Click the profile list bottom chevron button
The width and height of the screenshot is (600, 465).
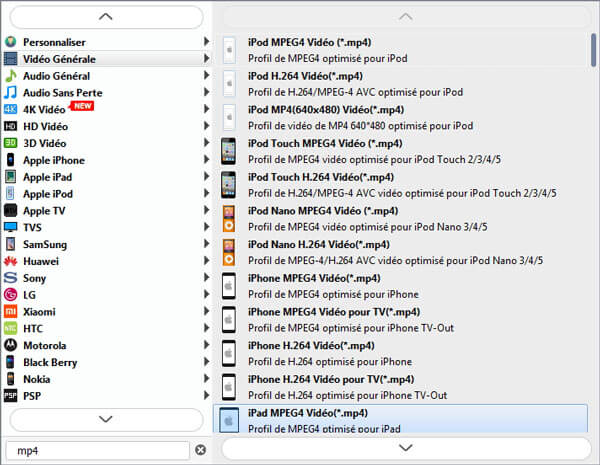pyautogui.click(x=406, y=447)
